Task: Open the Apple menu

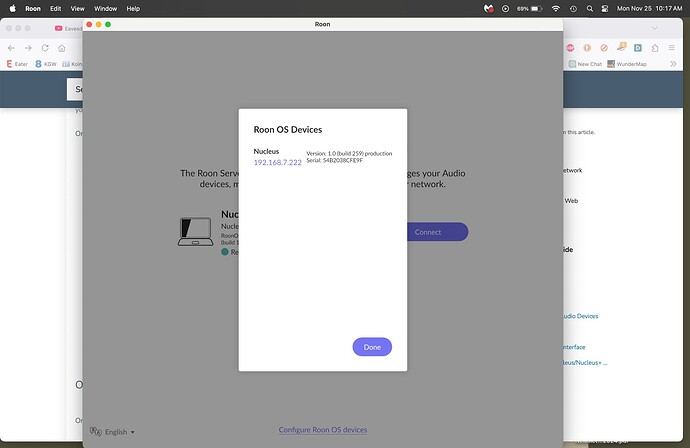Action: (x=12, y=8)
